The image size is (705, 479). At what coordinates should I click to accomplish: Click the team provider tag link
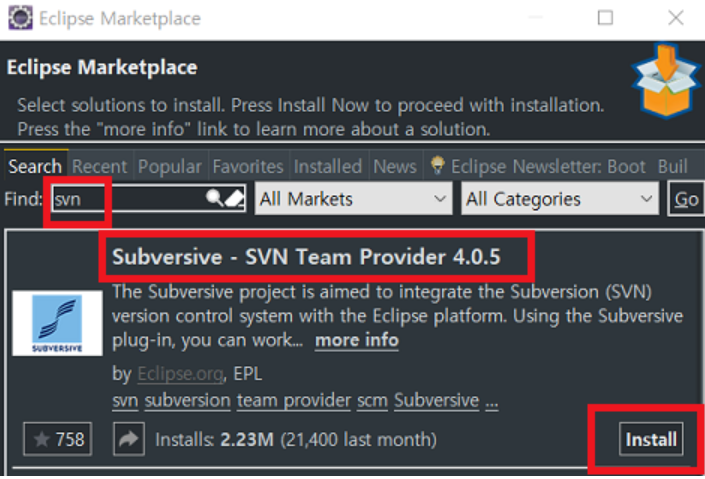pyautogui.click(x=294, y=400)
